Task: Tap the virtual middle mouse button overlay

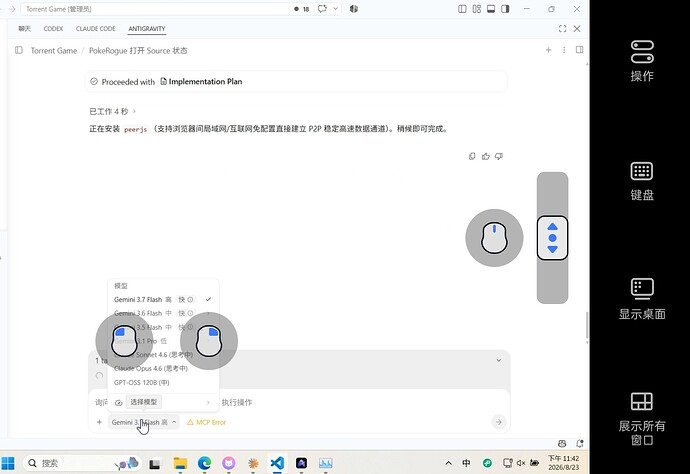Action: 494,238
